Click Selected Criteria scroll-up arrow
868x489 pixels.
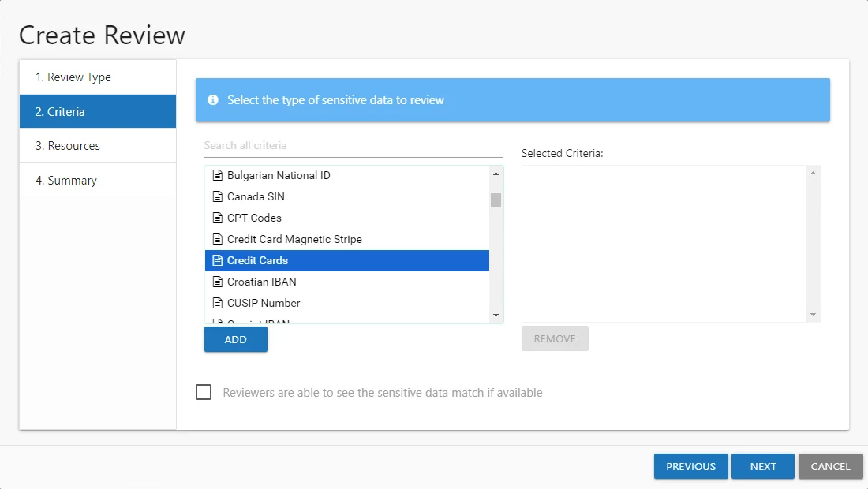814,174
